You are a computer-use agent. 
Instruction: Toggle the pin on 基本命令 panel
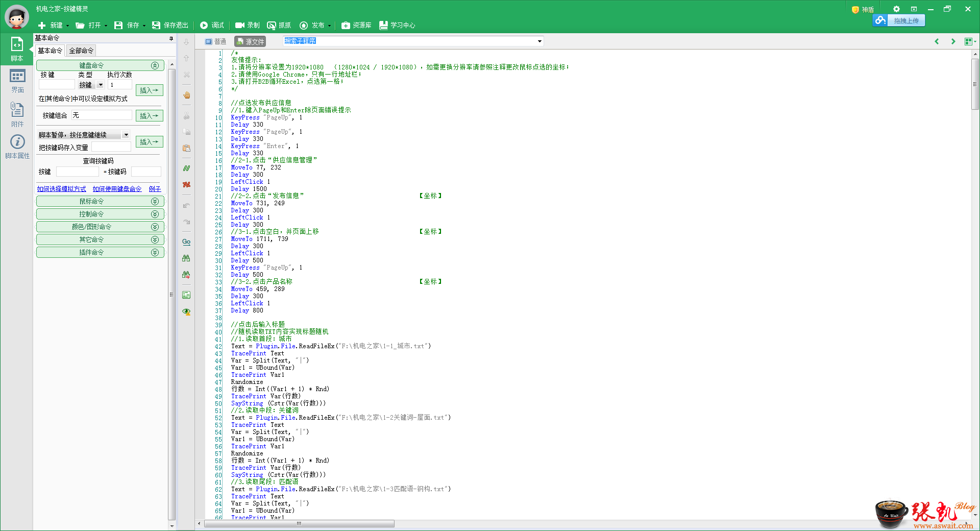tap(171, 38)
